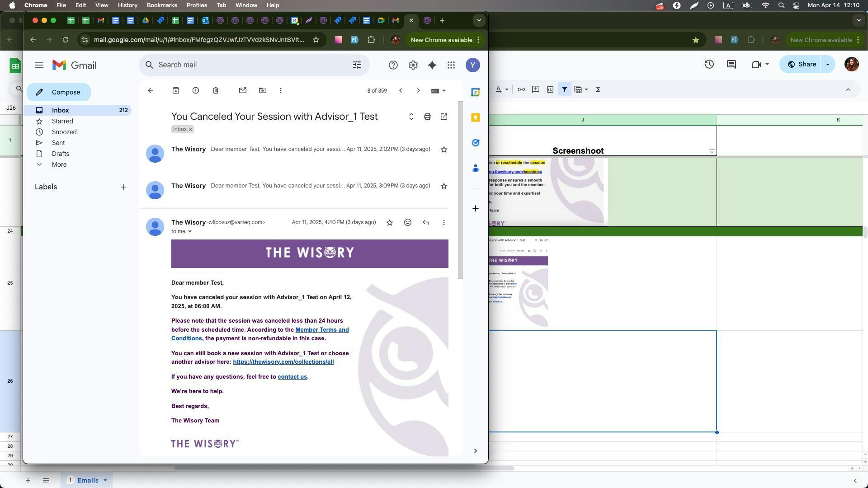Expand More in Gmail sidebar
Screen dimensions: 868x488
[59, 164]
